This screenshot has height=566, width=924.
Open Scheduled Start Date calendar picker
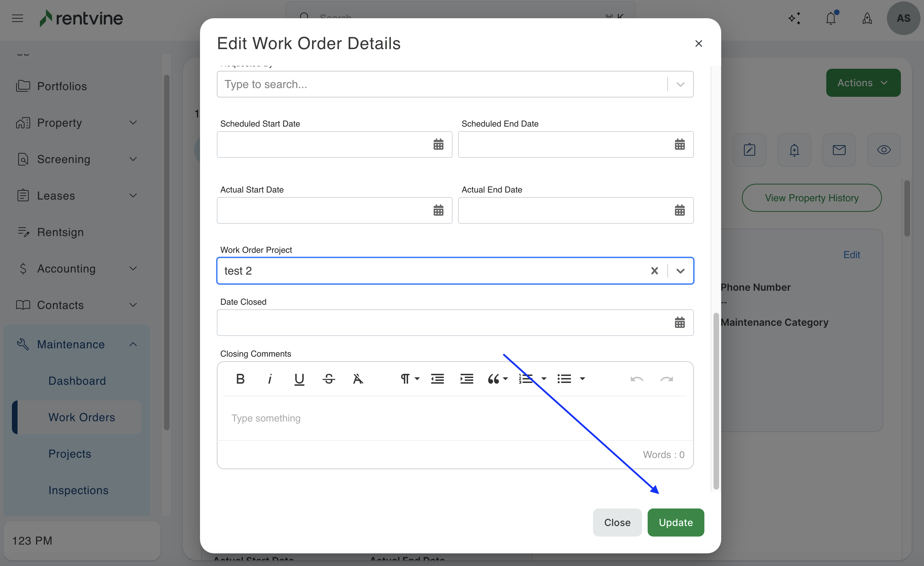[x=438, y=144]
